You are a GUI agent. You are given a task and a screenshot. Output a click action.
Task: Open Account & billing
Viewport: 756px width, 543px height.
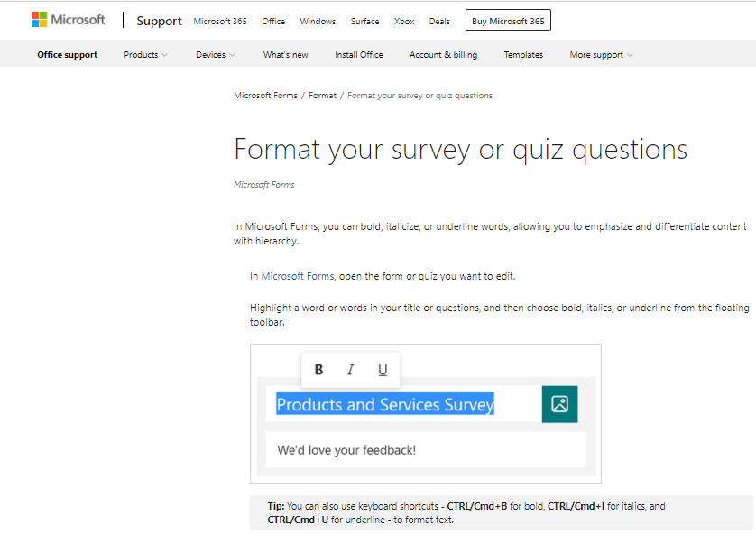pos(443,54)
